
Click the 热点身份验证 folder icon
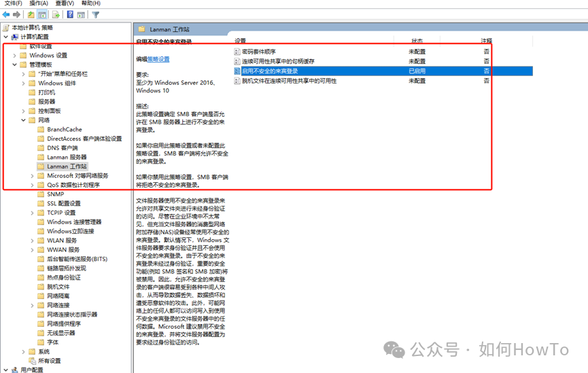[x=41, y=277]
